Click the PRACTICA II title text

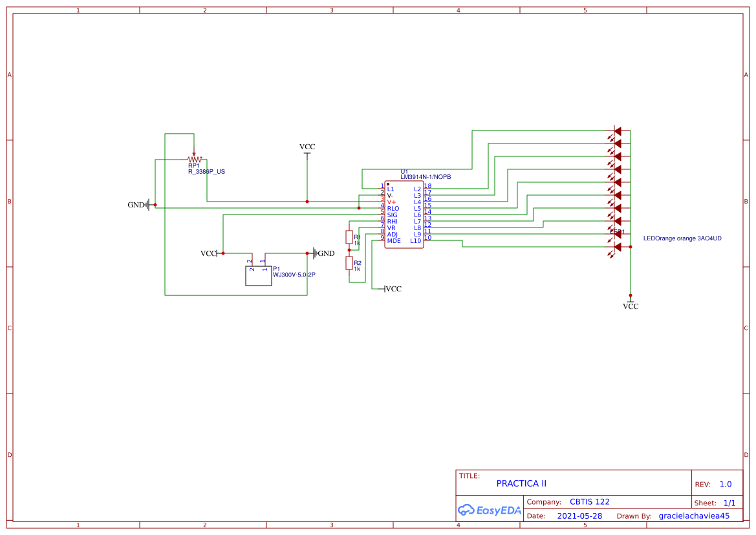(x=521, y=483)
